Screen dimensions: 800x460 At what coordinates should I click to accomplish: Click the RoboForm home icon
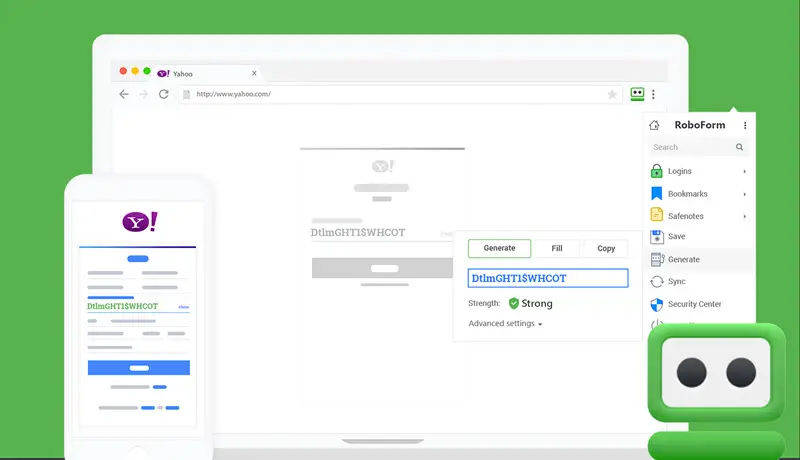[654, 125]
